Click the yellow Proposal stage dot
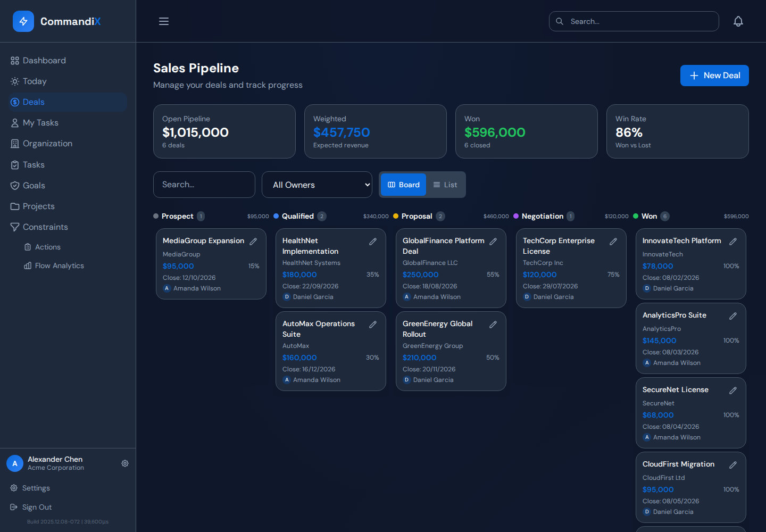This screenshot has height=532, width=766. (396, 216)
